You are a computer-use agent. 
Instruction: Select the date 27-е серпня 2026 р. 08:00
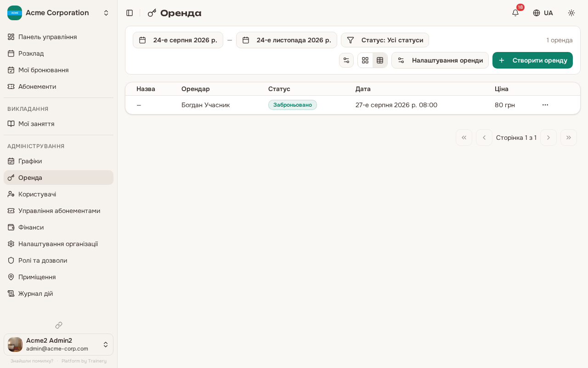tap(396, 105)
